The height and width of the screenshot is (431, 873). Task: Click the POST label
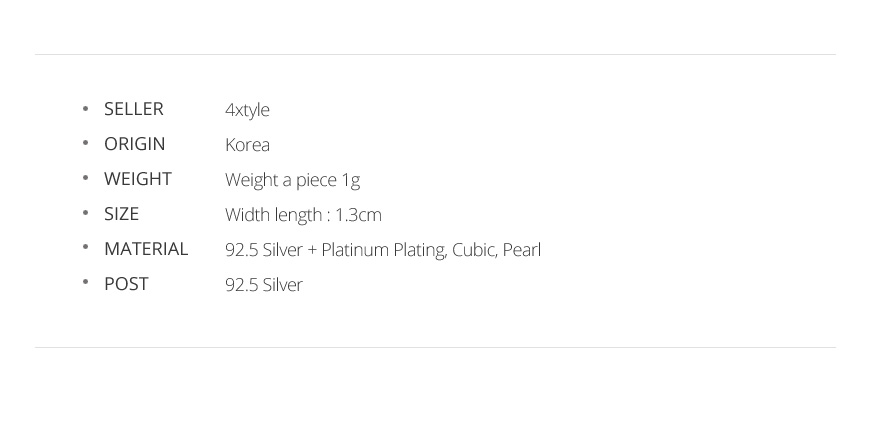126,284
